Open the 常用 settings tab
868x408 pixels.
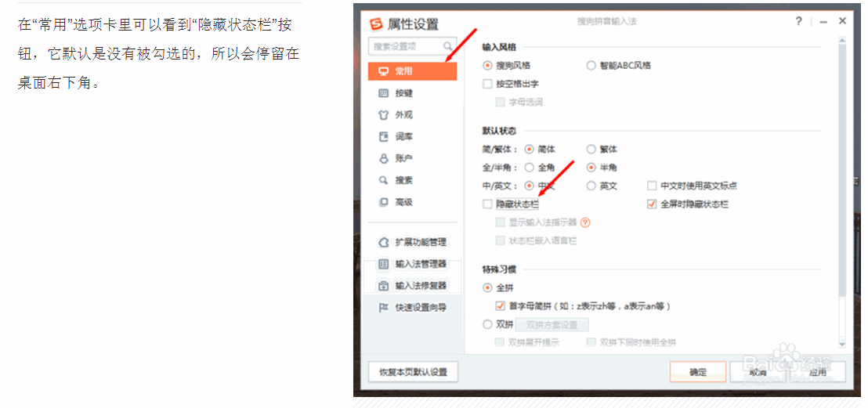coord(412,71)
